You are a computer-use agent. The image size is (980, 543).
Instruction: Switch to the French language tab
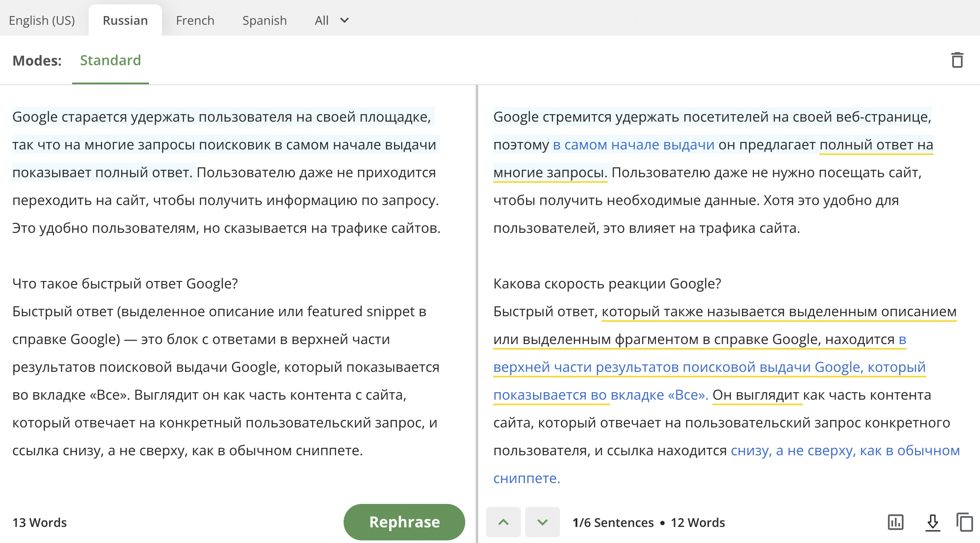[195, 20]
